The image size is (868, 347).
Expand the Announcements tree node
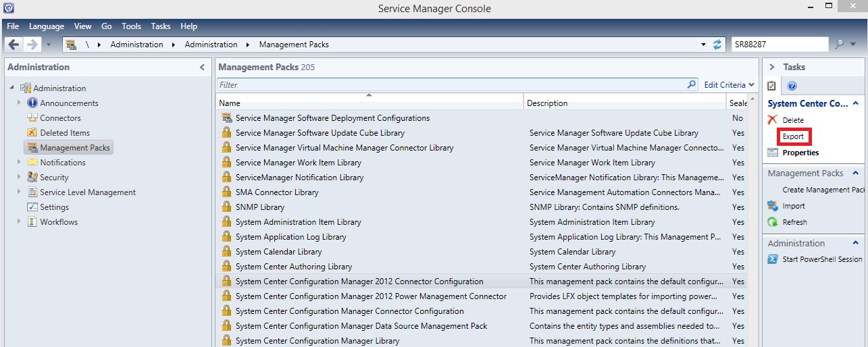[19, 103]
